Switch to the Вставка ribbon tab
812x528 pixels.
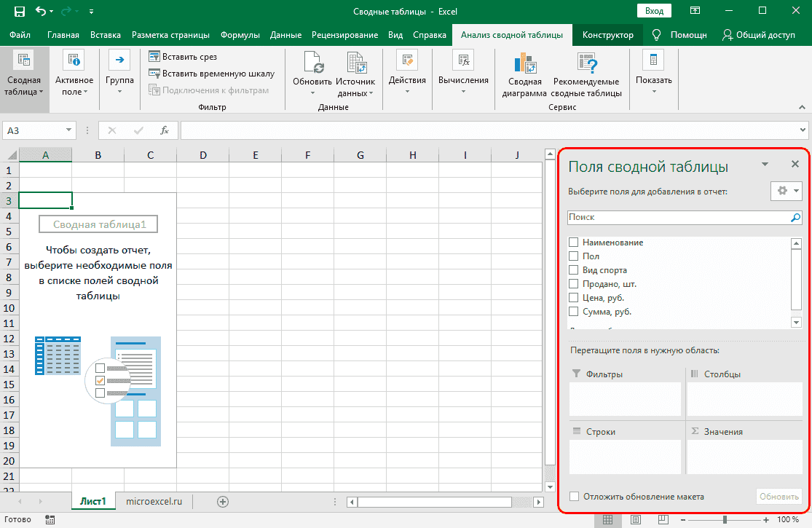(106, 35)
